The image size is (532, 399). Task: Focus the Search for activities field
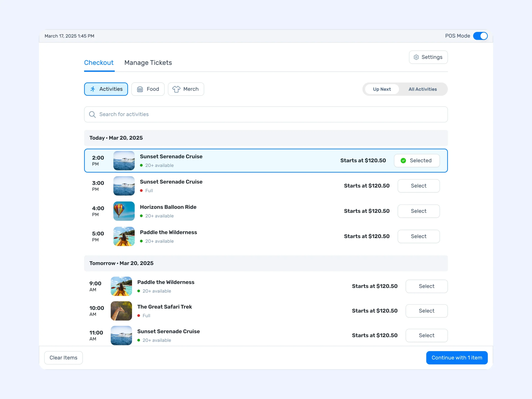click(266, 114)
